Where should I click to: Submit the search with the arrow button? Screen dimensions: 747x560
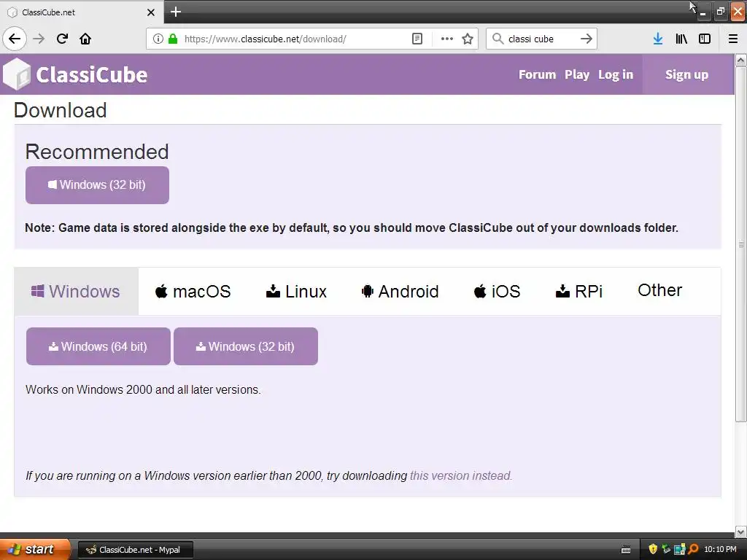point(587,39)
